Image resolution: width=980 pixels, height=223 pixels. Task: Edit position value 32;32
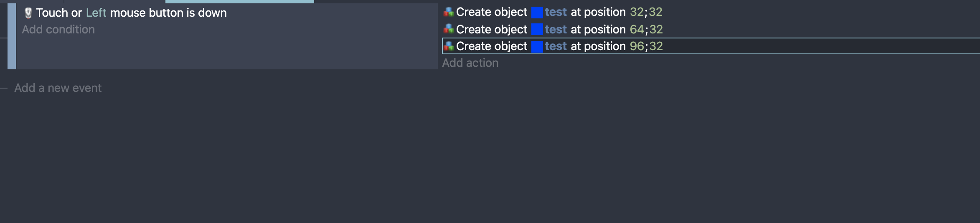pyautogui.click(x=646, y=12)
